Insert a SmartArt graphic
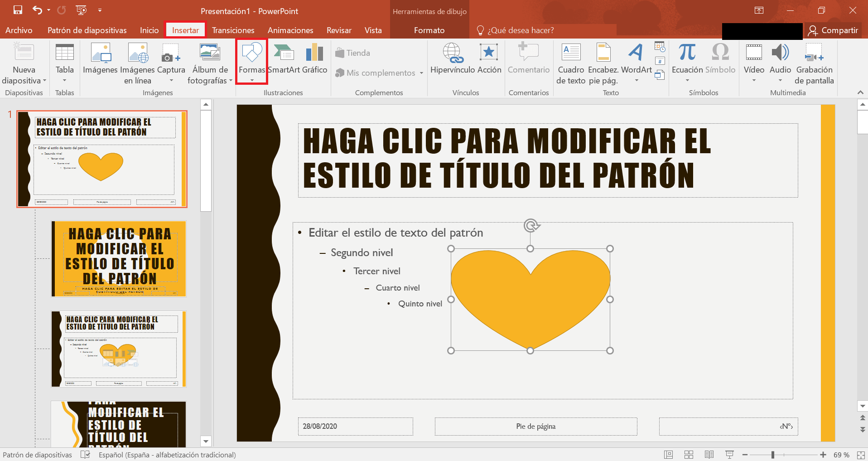 [x=285, y=59]
